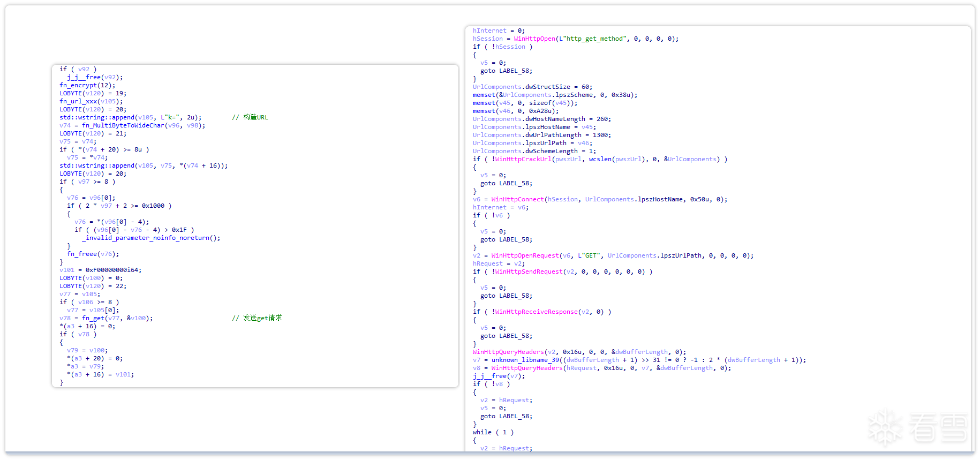Select the hInternet = v6; assignment
The height and width of the screenshot is (460, 980).
(x=501, y=207)
